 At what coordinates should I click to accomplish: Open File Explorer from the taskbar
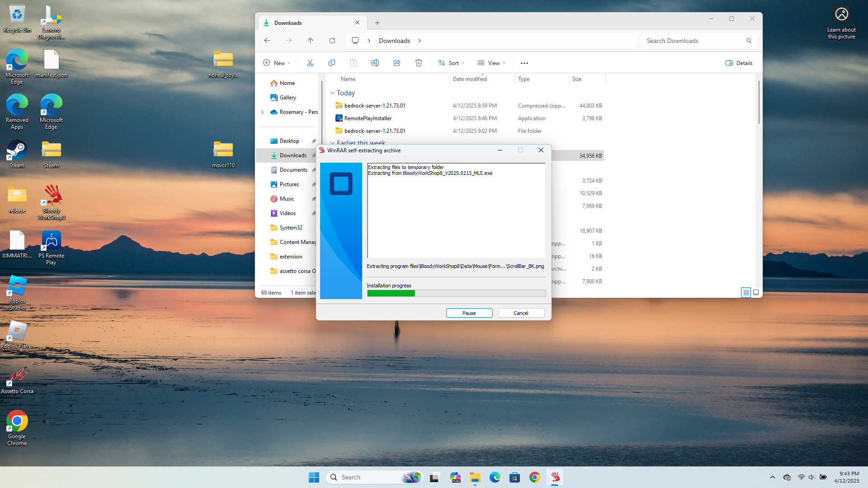click(x=475, y=477)
